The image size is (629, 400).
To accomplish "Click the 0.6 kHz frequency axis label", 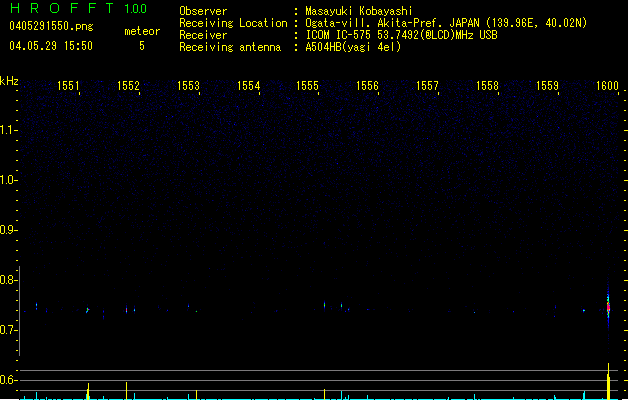I will (x=8, y=380).
